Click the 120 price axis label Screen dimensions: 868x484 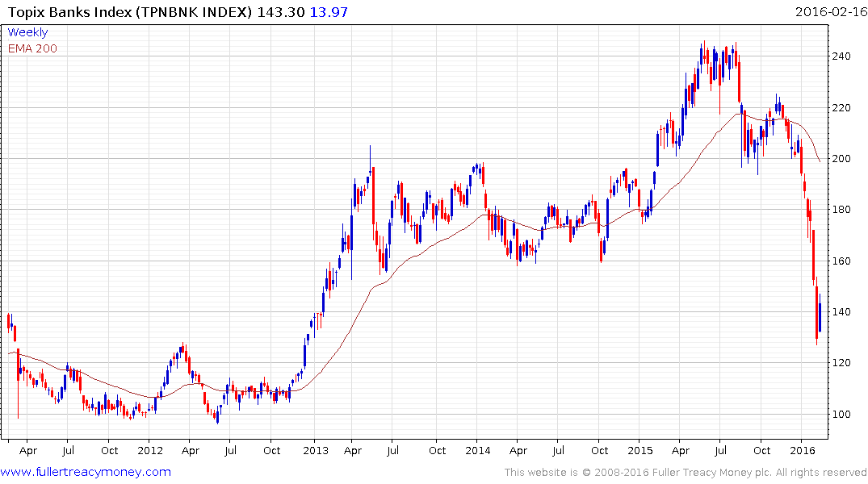(x=841, y=362)
